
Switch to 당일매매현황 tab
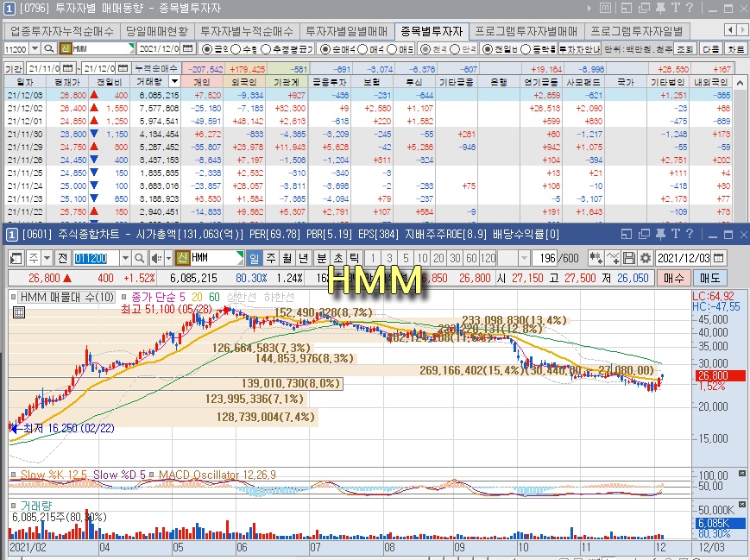pos(157,31)
